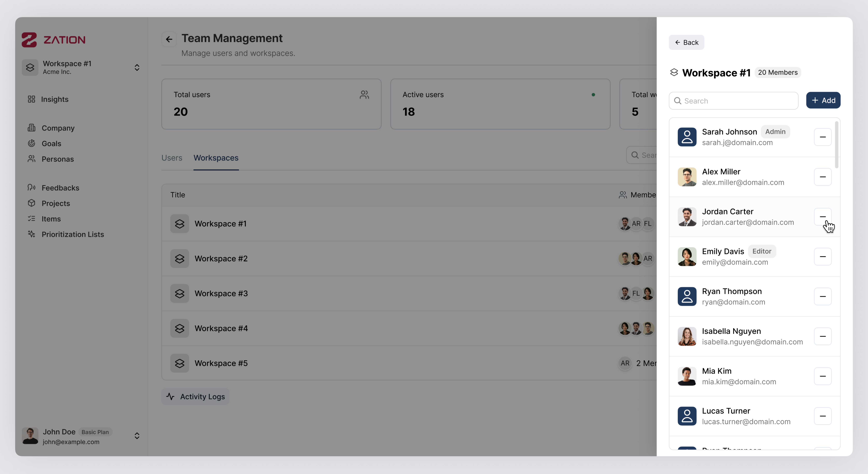The width and height of the screenshot is (868, 474).
Task: Select the Workspaces tab
Action: [x=216, y=158]
